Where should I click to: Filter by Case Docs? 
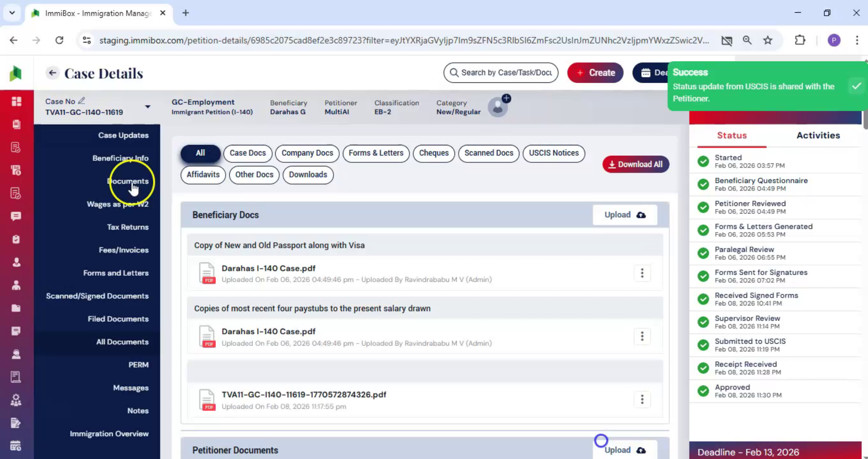[x=248, y=153]
